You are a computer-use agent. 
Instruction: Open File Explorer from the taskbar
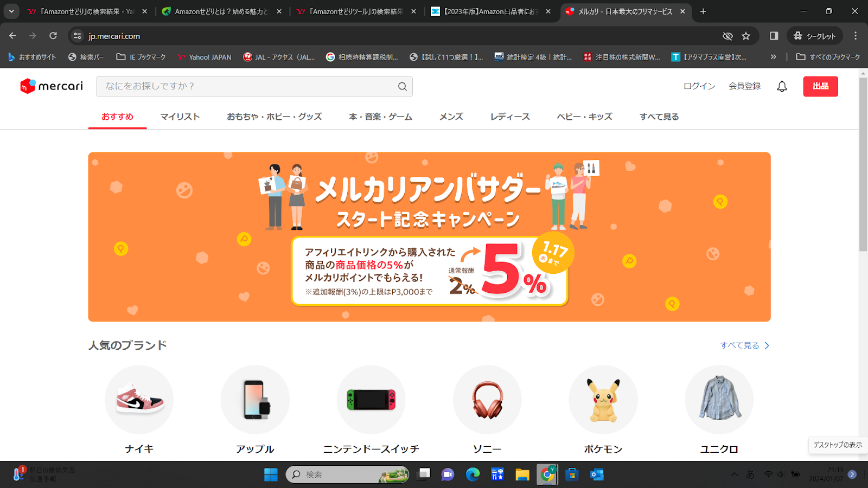point(522,474)
